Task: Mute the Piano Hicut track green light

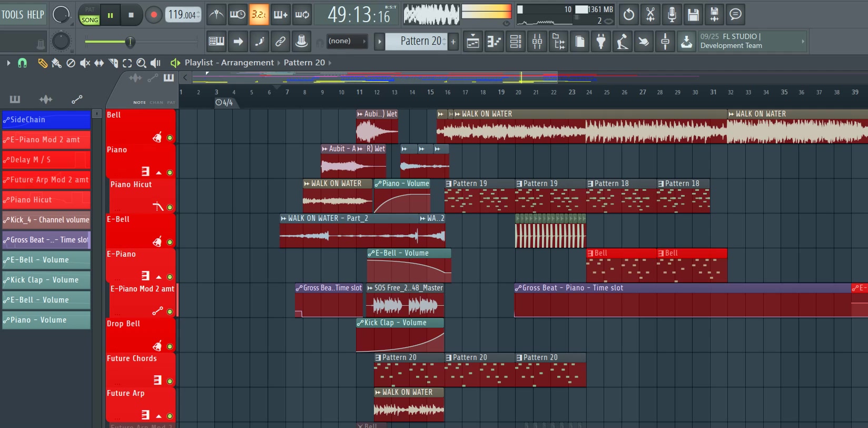Action: pos(170,208)
